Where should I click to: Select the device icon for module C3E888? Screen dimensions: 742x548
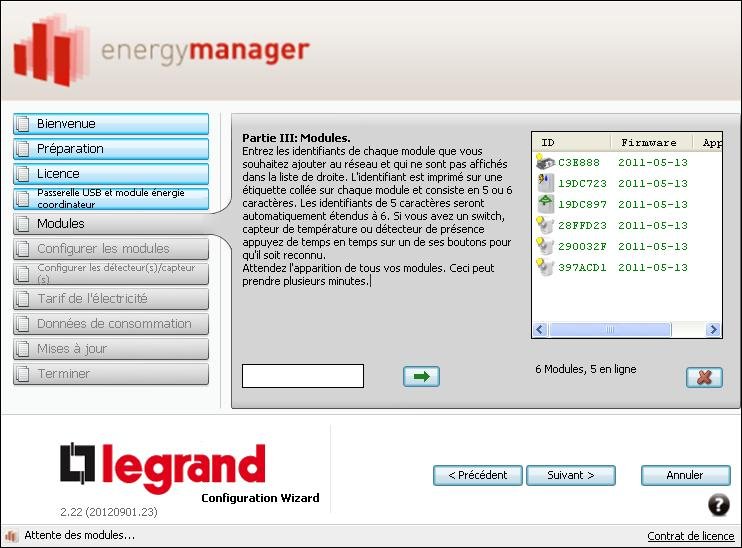[545, 162]
